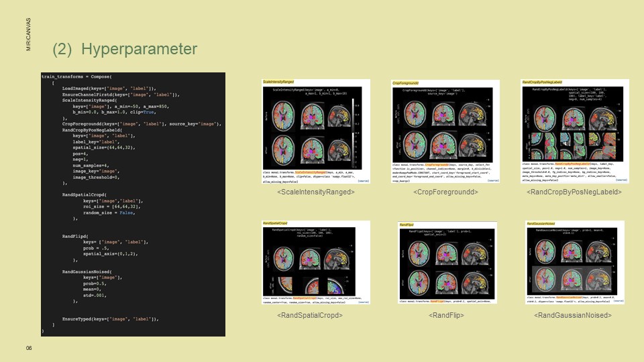Click the RandGaussianNoised documentation thumbnail
Viewport: 644px width, 362px height.
[575, 263]
